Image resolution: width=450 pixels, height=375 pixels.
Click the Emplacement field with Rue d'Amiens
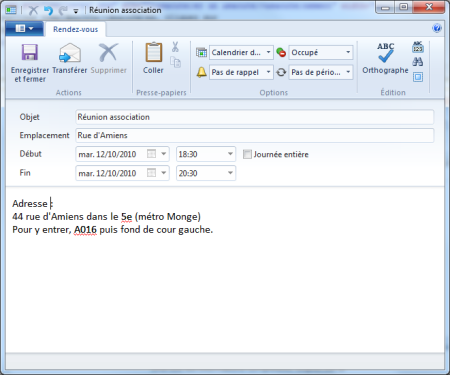[x=255, y=135]
